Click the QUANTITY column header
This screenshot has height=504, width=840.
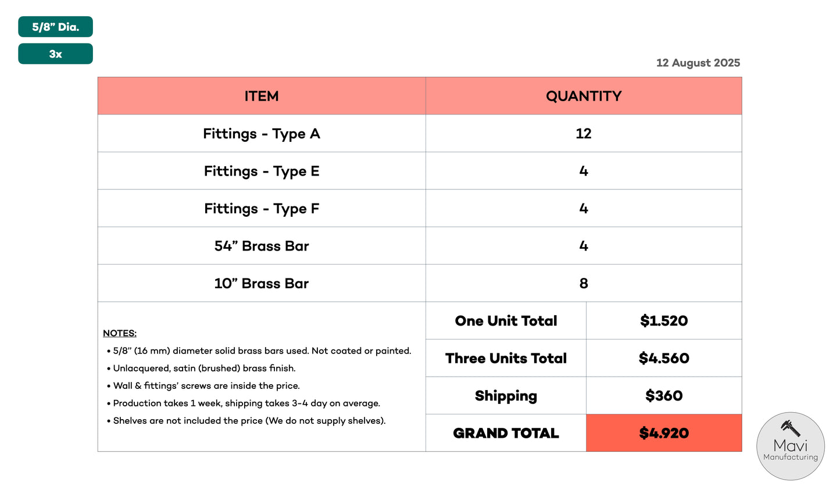point(584,96)
